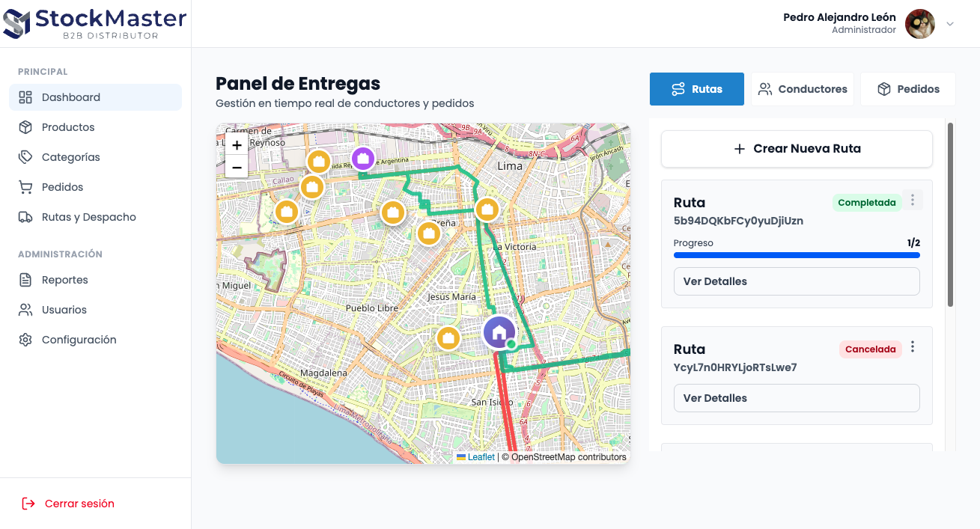Open the Categorías section icon

(25, 157)
